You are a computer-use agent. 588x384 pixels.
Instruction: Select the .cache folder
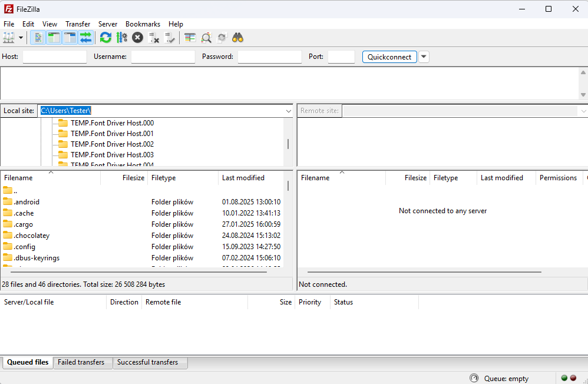pyautogui.click(x=143, y=213)
